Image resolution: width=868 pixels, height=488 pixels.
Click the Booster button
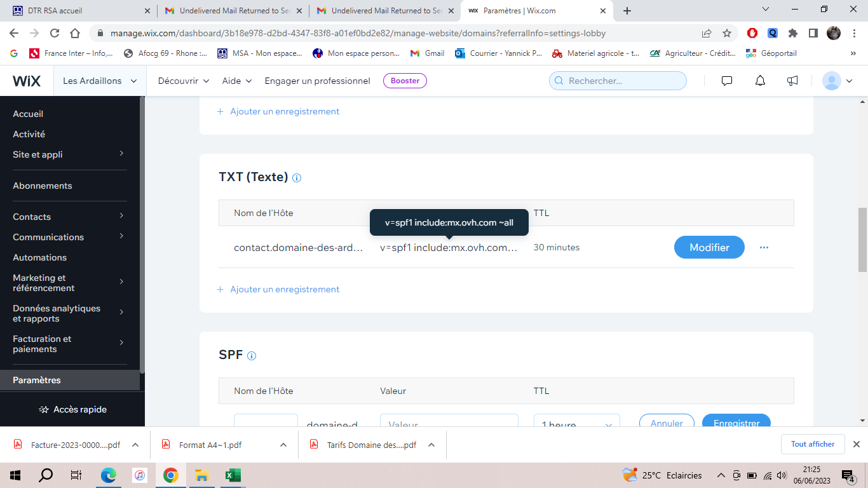pos(405,81)
